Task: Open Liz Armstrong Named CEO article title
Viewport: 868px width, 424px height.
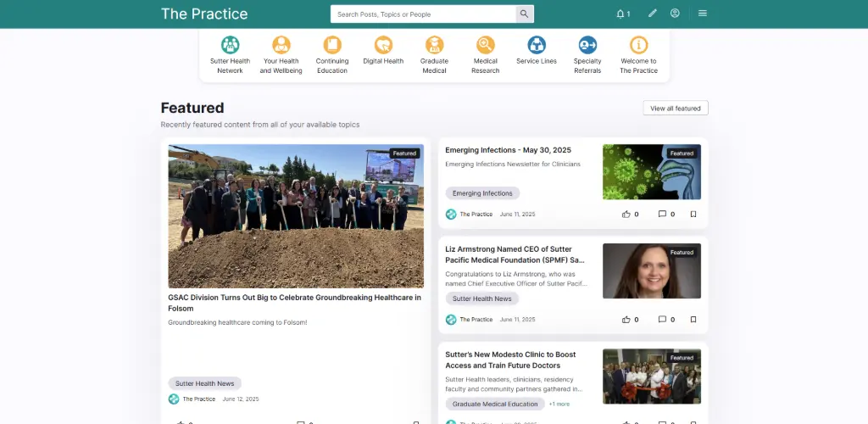Action: pos(515,254)
